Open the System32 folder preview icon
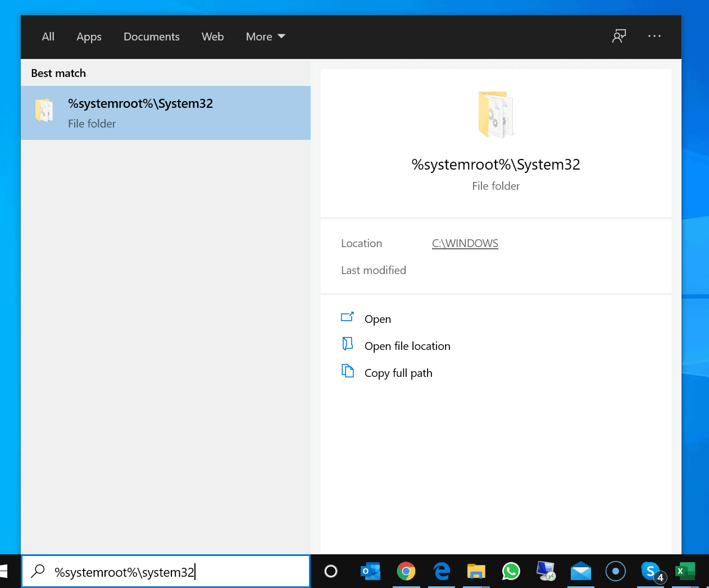 pyautogui.click(x=496, y=114)
